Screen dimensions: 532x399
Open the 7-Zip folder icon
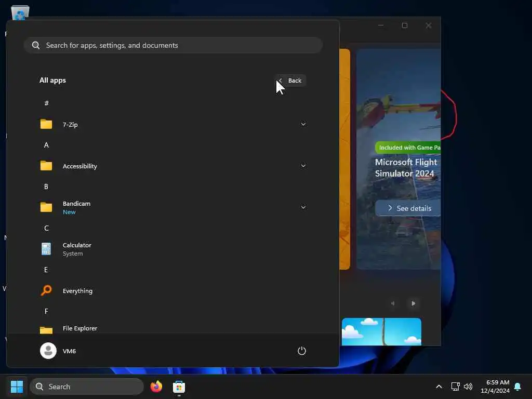(x=46, y=124)
